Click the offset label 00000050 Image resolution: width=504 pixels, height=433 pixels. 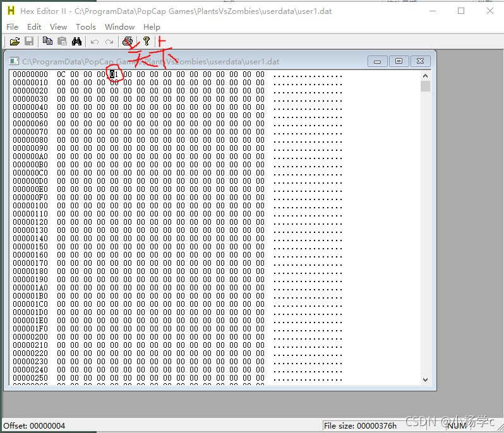coord(30,116)
